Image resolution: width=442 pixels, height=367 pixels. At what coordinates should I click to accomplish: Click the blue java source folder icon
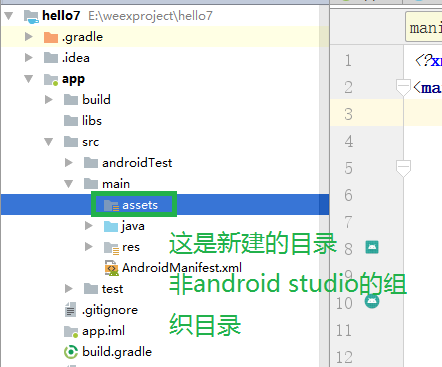pyautogui.click(x=111, y=226)
